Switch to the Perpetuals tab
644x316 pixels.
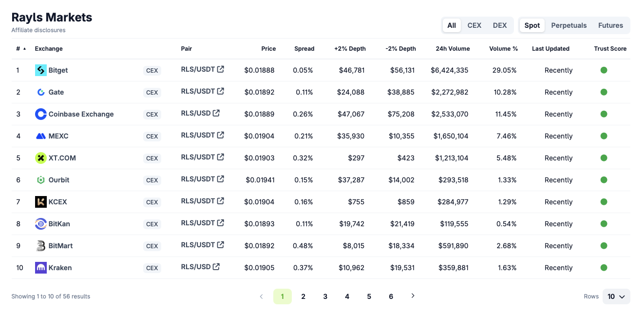click(568, 25)
